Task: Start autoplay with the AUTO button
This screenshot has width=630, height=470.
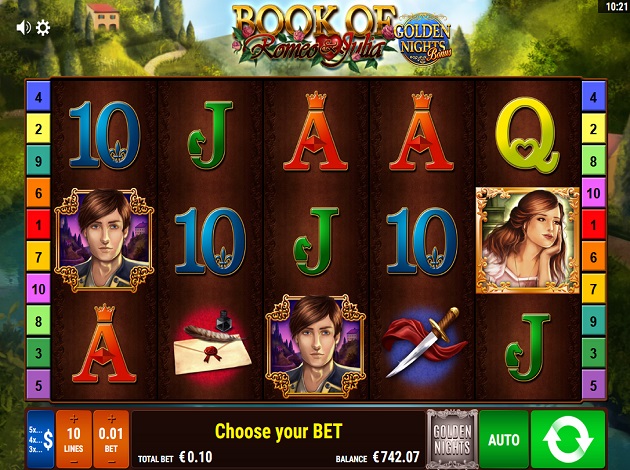Action: pos(504,439)
